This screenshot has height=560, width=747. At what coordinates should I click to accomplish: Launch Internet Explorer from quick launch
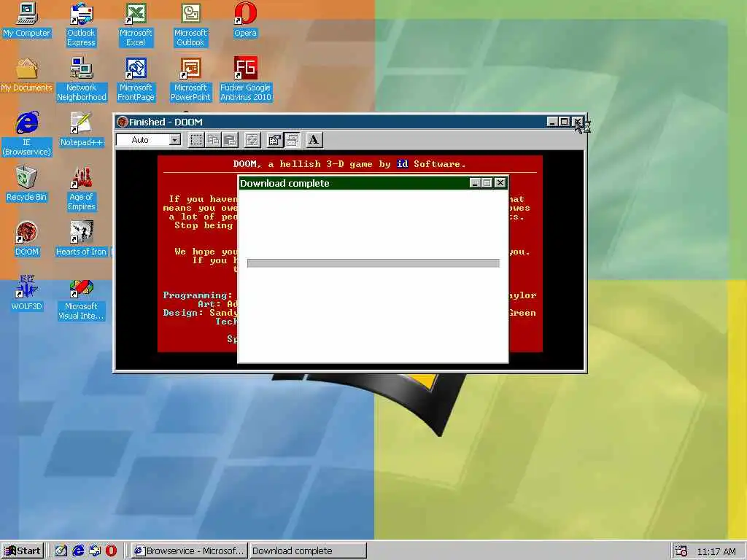point(78,551)
